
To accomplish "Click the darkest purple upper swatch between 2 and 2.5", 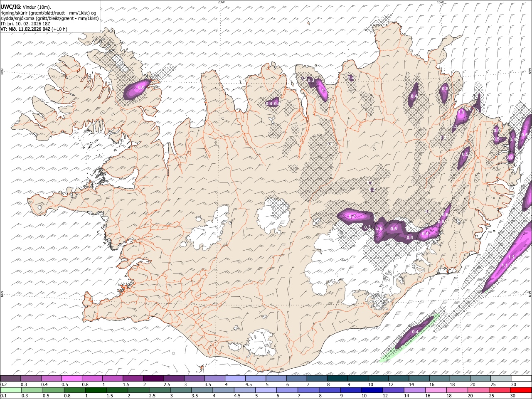I will [153, 379].
